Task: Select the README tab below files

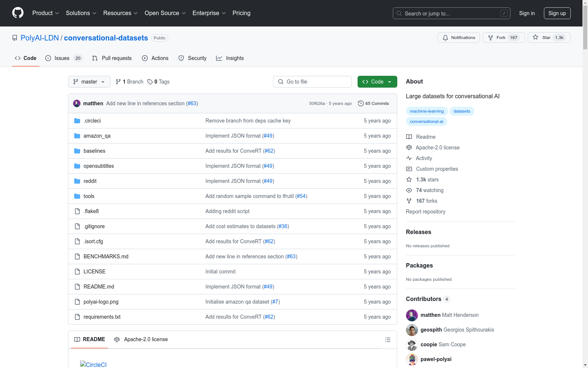Action: [90, 339]
